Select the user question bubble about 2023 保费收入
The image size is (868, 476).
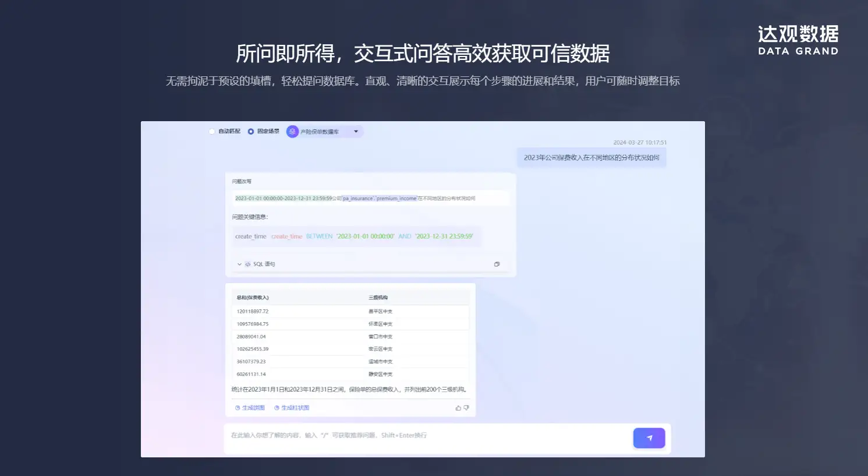tap(591, 157)
